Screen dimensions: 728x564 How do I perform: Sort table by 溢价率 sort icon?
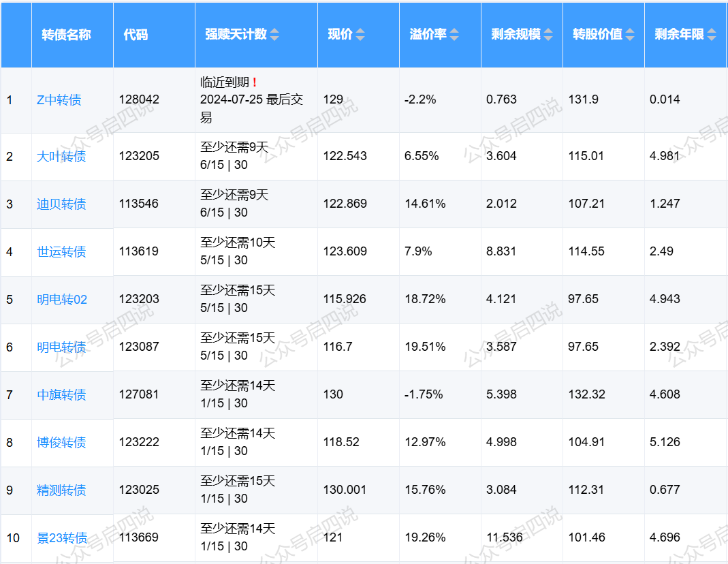[x=454, y=35]
